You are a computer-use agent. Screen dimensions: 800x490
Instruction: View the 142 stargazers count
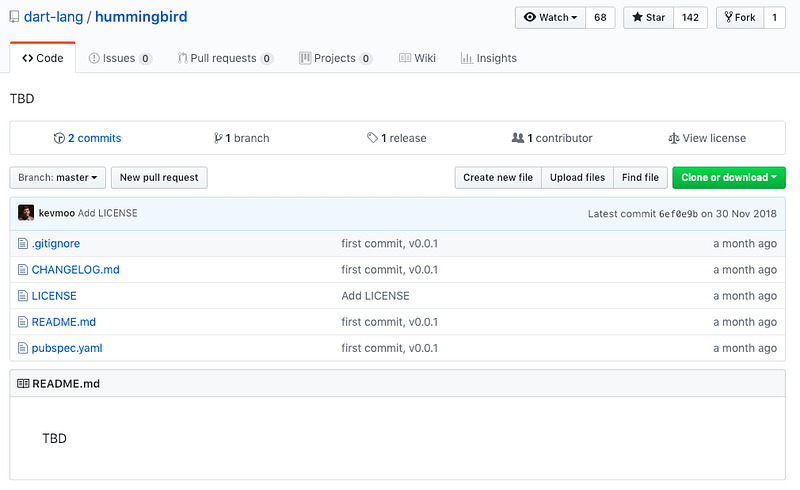click(690, 17)
